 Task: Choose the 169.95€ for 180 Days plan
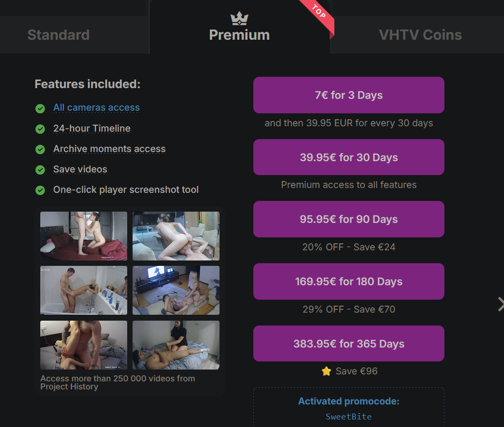[x=349, y=281]
